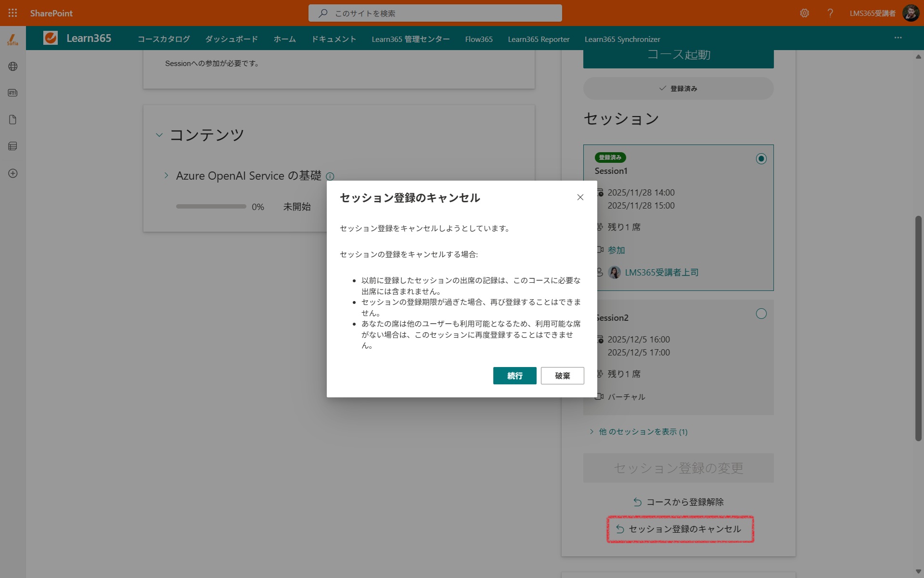
Task: Select the Session2 radio button
Action: point(761,314)
